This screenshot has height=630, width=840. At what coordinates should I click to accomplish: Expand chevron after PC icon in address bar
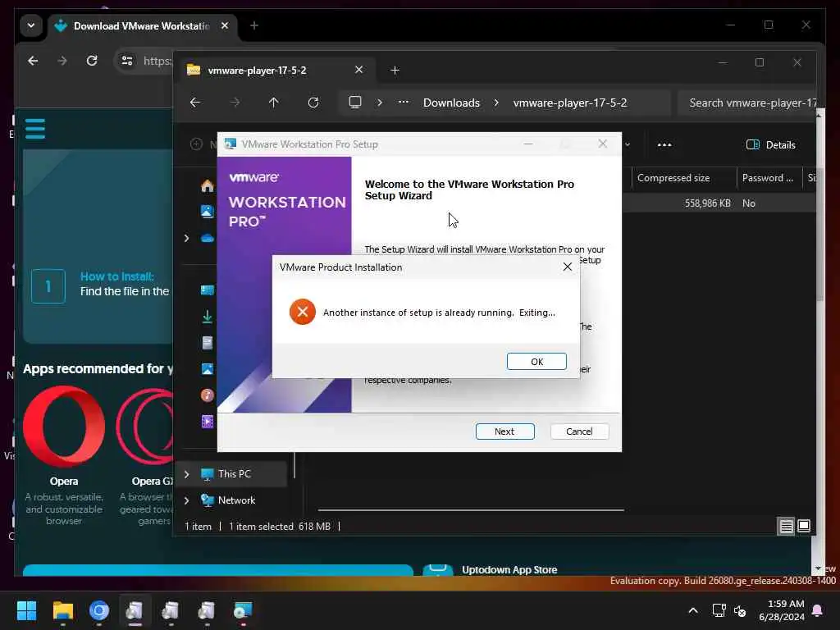pos(379,103)
